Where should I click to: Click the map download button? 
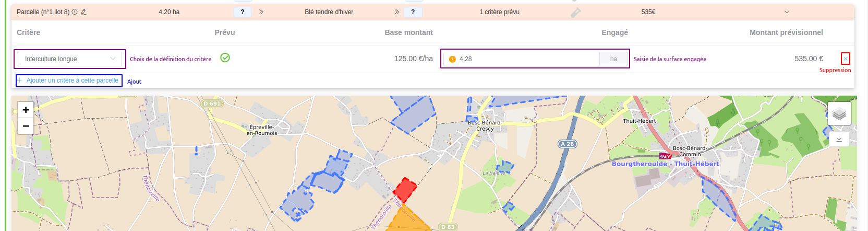839,139
